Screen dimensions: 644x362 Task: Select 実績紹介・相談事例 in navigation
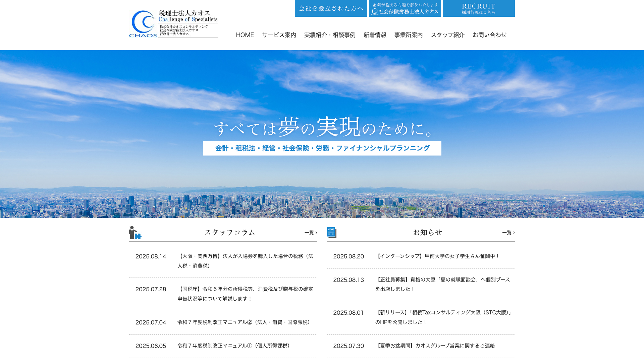330,35
